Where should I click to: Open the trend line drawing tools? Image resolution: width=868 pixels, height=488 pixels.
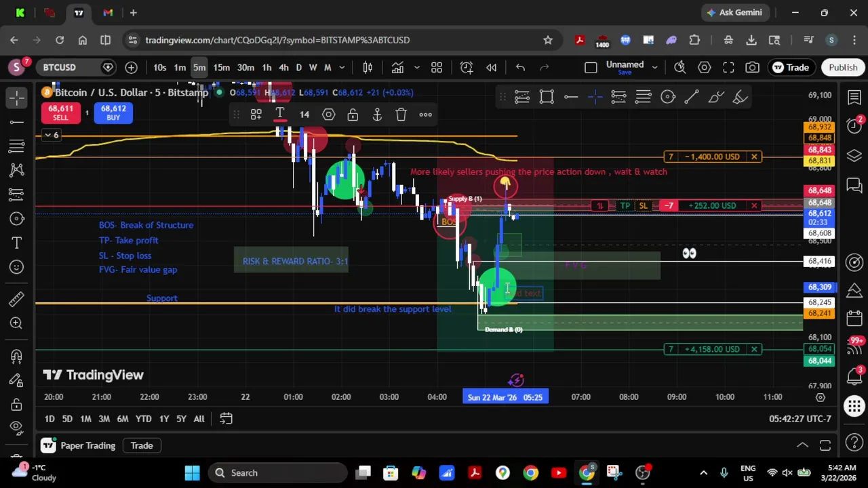click(17, 122)
